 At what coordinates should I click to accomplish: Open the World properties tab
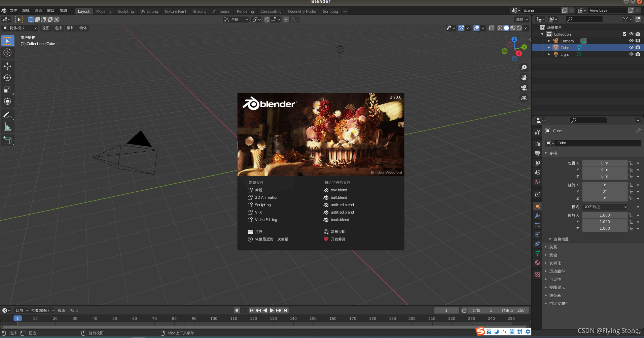point(537,182)
